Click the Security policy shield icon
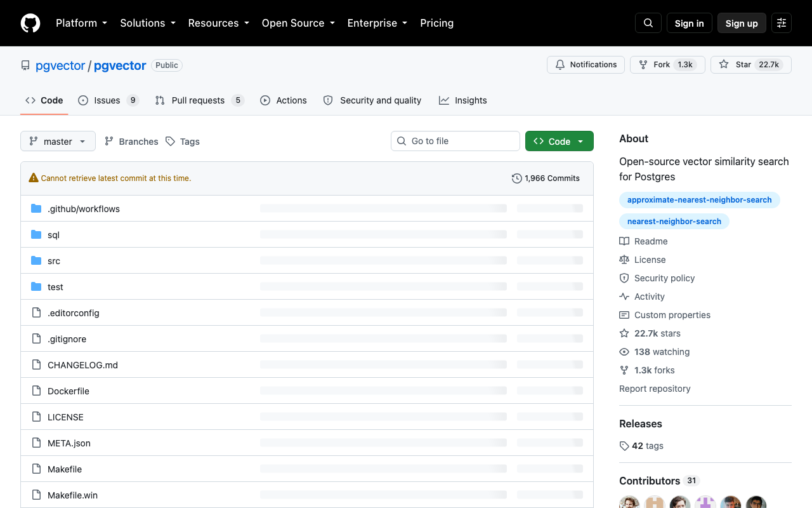 (x=624, y=278)
